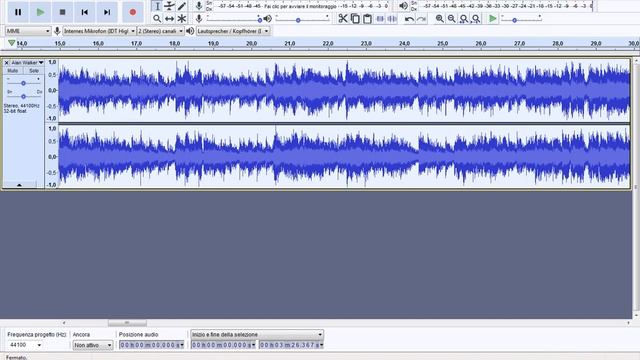
Task: Start playback with the Play button
Action: point(40,12)
